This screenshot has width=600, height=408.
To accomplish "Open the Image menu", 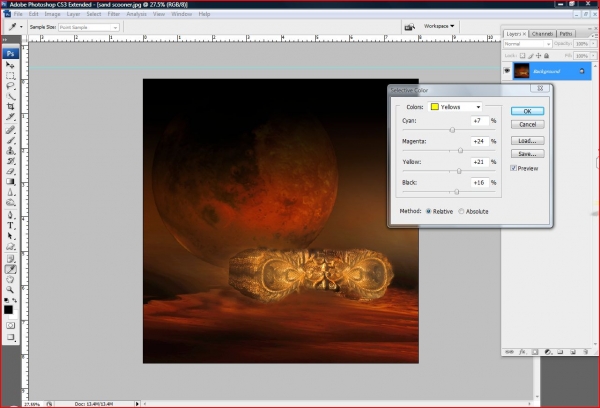I will point(52,14).
